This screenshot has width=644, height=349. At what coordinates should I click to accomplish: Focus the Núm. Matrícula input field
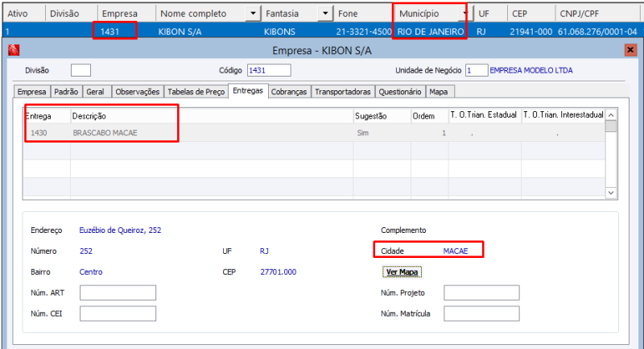[x=481, y=314]
